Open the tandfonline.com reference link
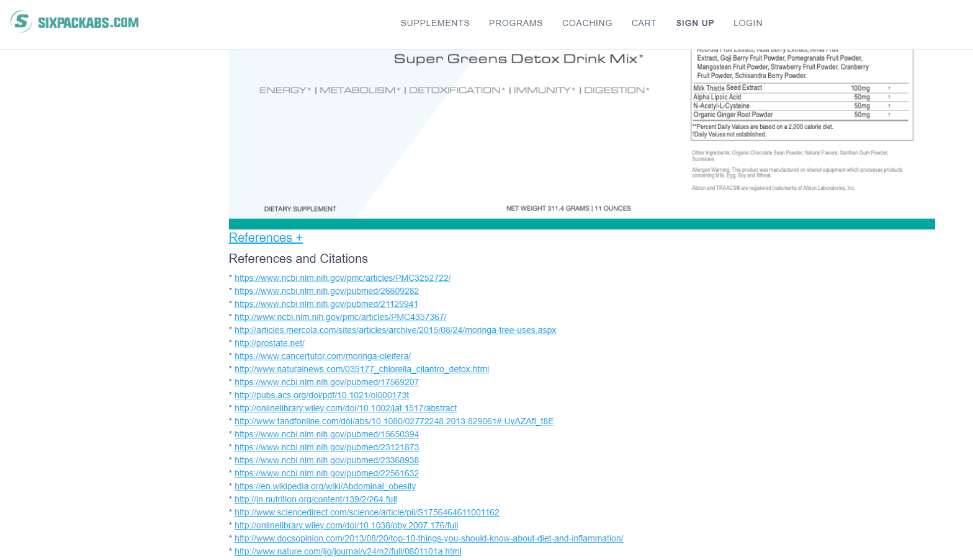This screenshot has width=973, height=560. tap(394, 421)
